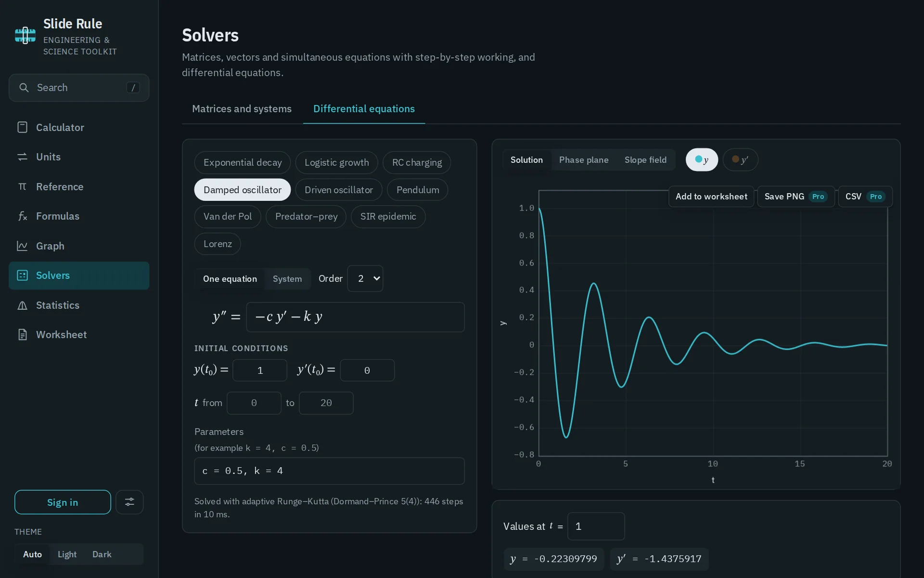
Task: Click the Save PNG button
Action: pyautogui.click(x=796, y=197)
